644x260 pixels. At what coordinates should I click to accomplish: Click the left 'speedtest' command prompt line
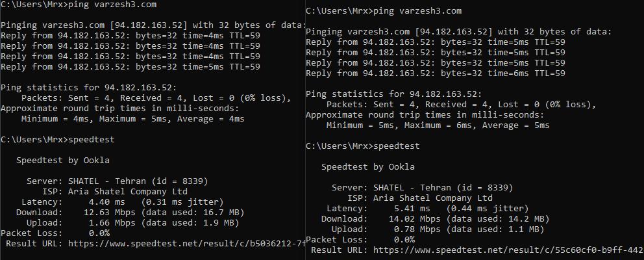tap(58, 140)
